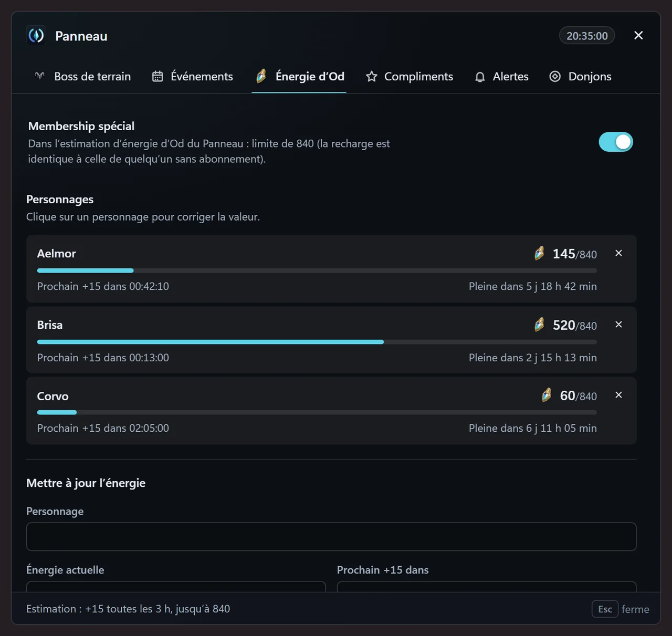This screenshot has height=636, width=672.
Task: Click 'Pleine dans 5 j 18 h 42 min'
Action: pyautogui.click(x=533, y=286)
